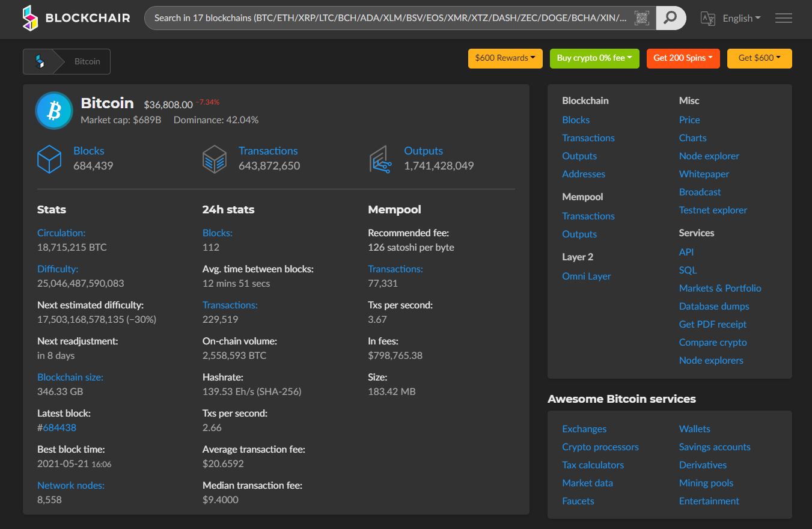Open Transactions in the Blockchain sidebar section

(588, 138)
